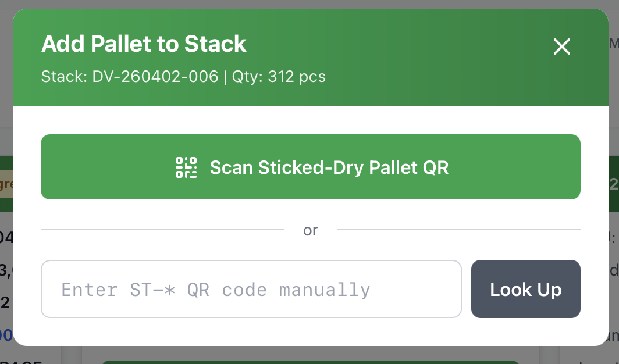Click the "or" divider label

[310, 230]
